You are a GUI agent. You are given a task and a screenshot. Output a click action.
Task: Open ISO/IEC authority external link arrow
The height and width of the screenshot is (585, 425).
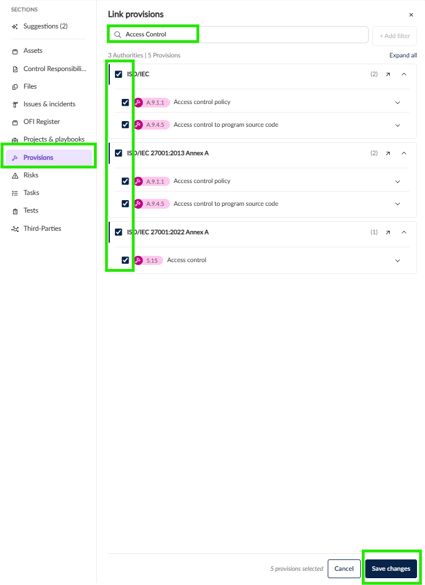[x=388, y=74]
